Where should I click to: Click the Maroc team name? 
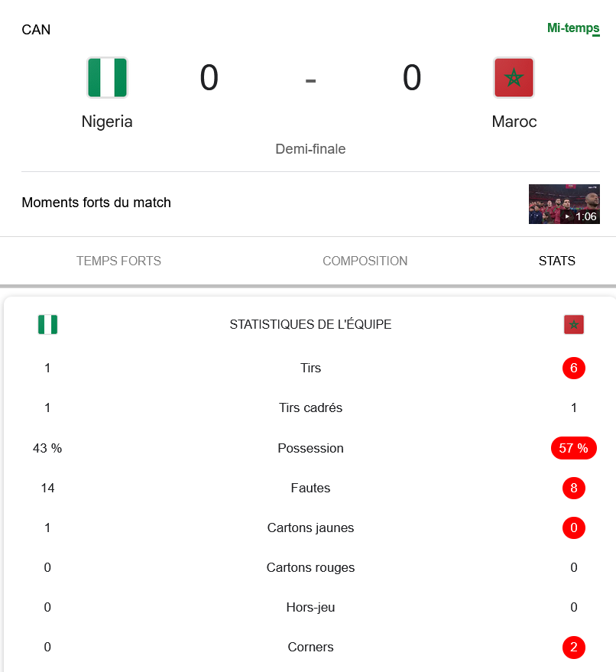[x=514, y=122]
